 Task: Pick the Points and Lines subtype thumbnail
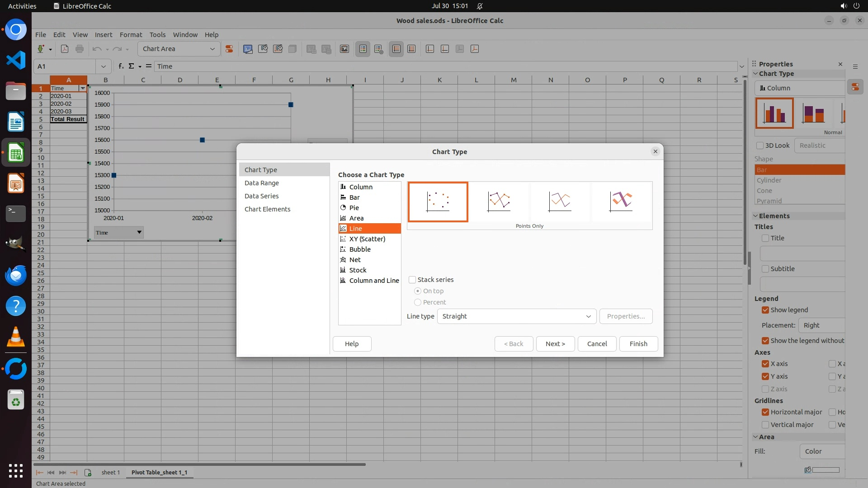click(x=499, y=202)
